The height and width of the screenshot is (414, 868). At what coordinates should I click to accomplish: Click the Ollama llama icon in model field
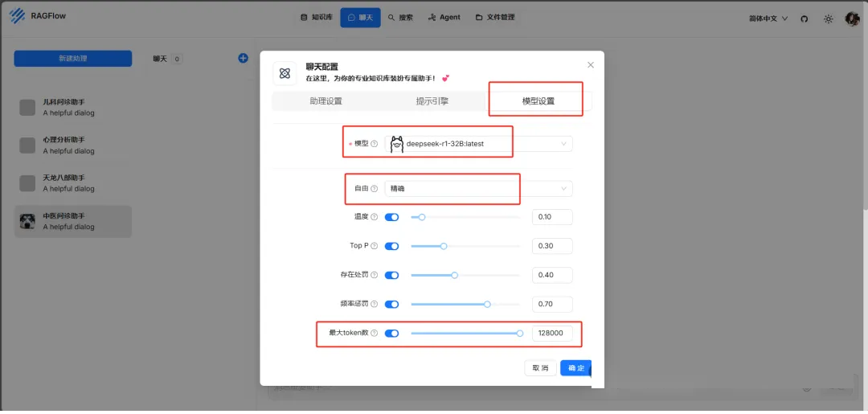point(396,144)
